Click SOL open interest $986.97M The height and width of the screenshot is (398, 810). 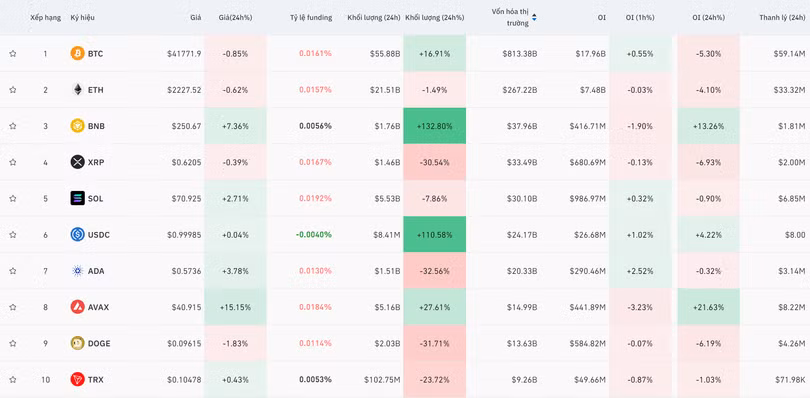point(588,198)
